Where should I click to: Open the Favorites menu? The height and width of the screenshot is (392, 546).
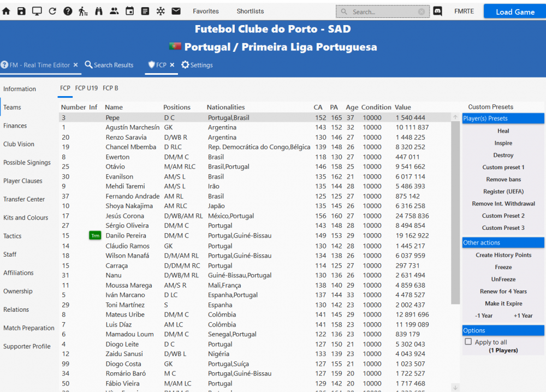pyautogui.click(x=206, y=11)
